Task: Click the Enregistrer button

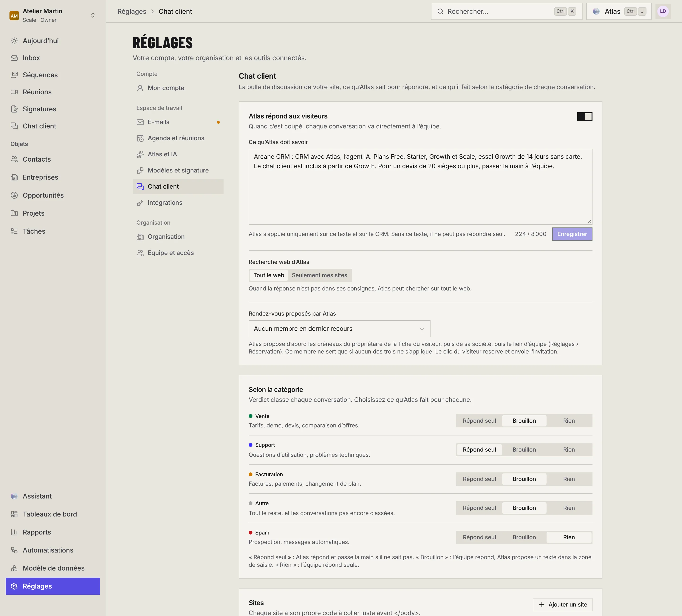Action: [x=572, y=234]
